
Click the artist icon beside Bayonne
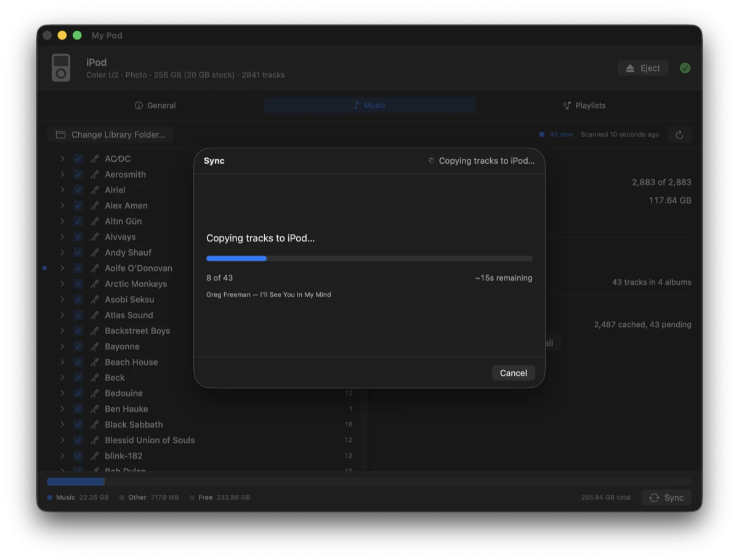pos(94,346)
